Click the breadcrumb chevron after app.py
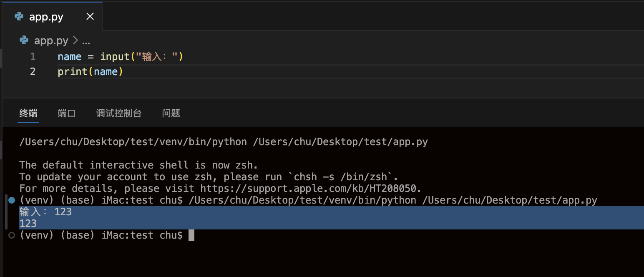The image size is (644, 277). 75,41
